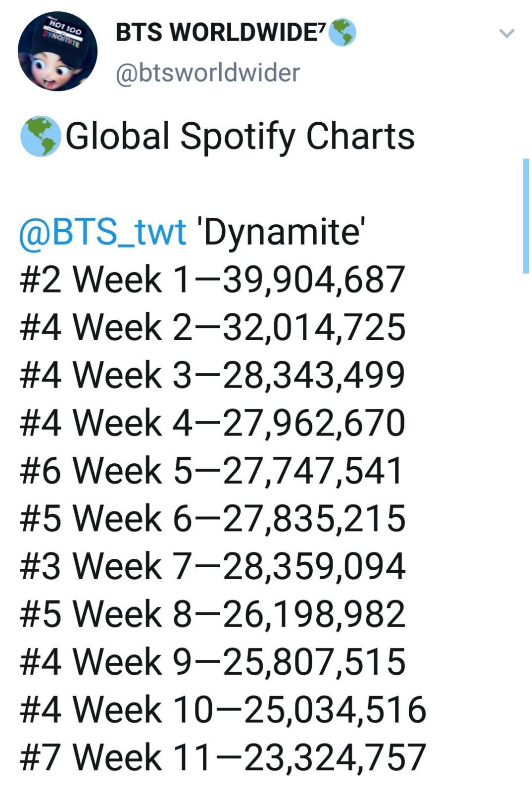
Task: Click the Week 6 line with 27,835,215
Action: point(213,518)
